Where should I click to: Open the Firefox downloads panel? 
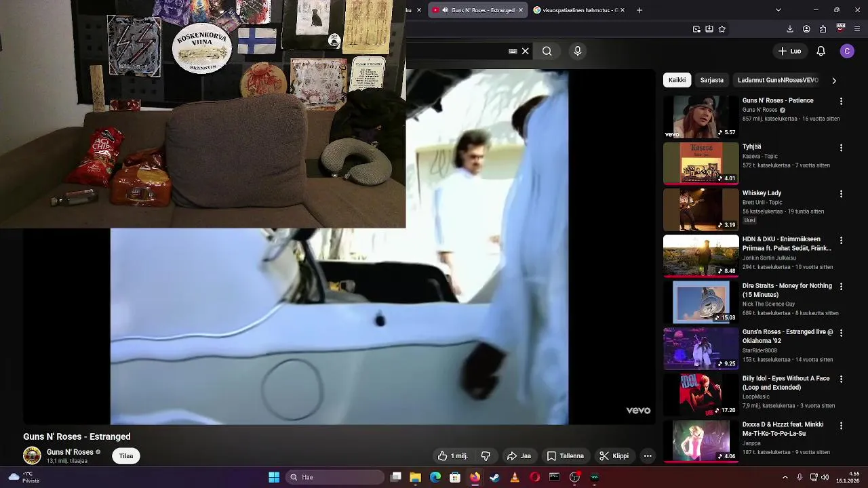(x=790, y=29)
